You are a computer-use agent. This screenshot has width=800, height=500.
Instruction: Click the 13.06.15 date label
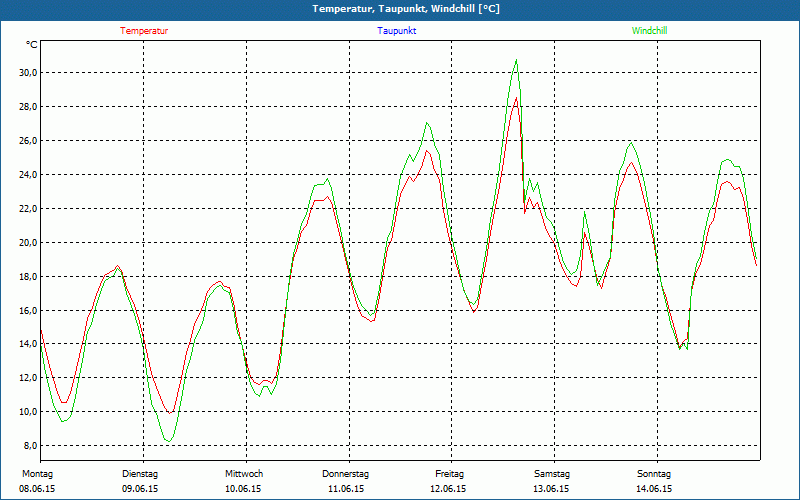(551, 489)
